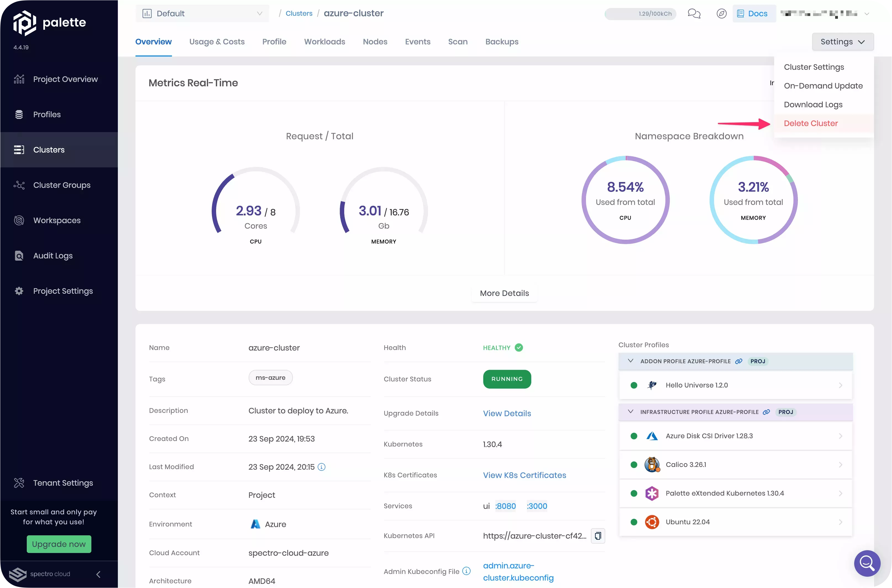Image resolution: width=892 pixels, height=588 pixels.
Task: Click the ms-azure tag chip
Action: point(270,378)
